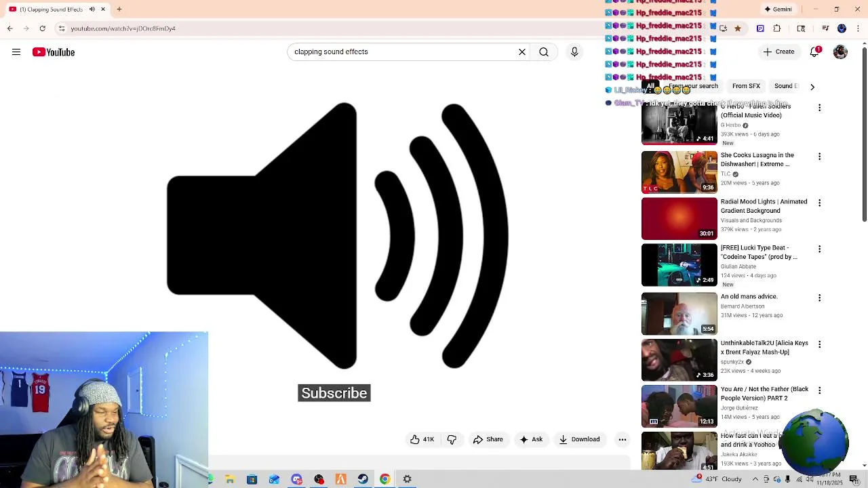Viewport: 868px width, 488px height.
Task: Click the browser back arrow
Action: (x=10, y=28)
